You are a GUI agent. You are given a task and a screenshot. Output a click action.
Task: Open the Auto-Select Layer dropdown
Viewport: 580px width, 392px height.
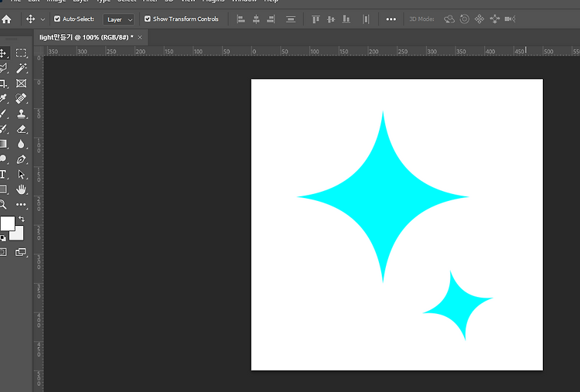tap(119, 19)
